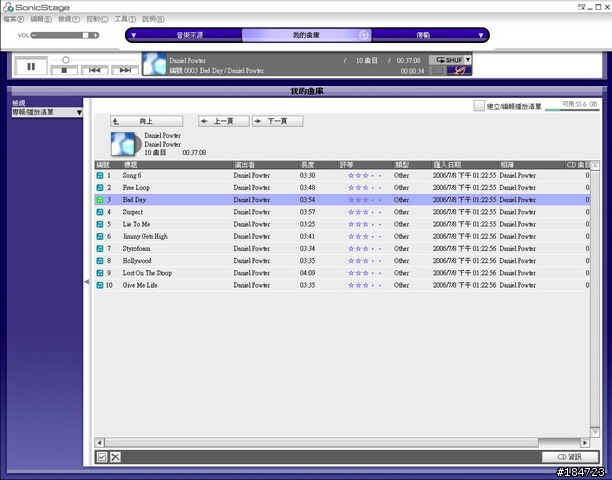This screenshot has height=480, width=612.
Task: Select the Hollywood track title
Action: [137, 261]
